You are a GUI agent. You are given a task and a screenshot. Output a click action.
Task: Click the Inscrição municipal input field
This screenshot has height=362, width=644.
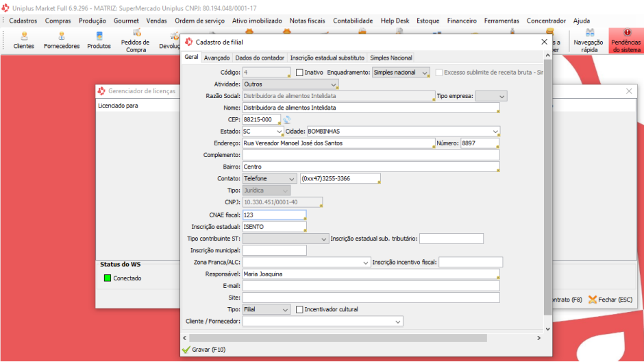pyautogui.click(x=274, y=251)
